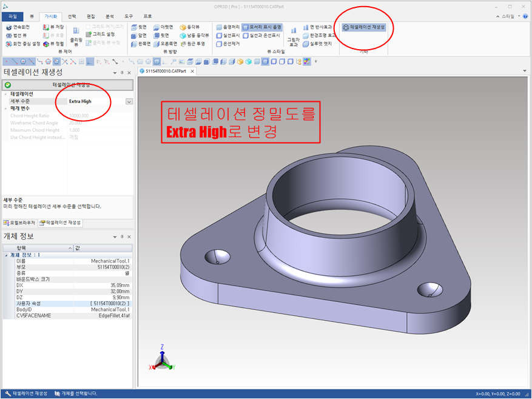Open 그리드 설정 in the ribbon
Image resolution: width=532 pixels, height=399 pixels.
tap(102, 35)
